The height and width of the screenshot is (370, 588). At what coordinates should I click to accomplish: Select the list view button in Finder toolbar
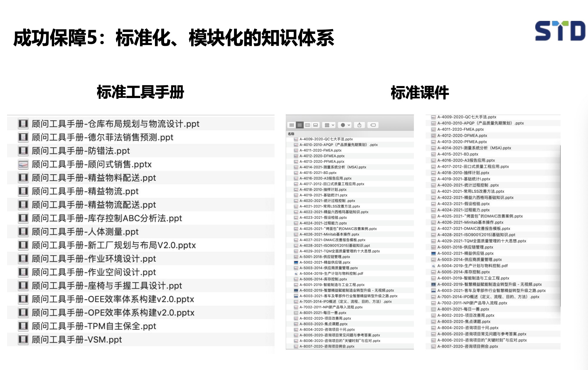click(300, 125)
